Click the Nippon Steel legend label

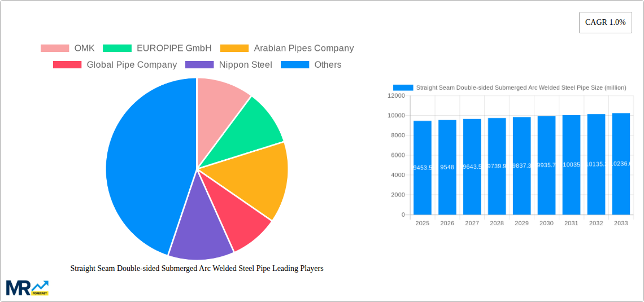pos(246,64)
